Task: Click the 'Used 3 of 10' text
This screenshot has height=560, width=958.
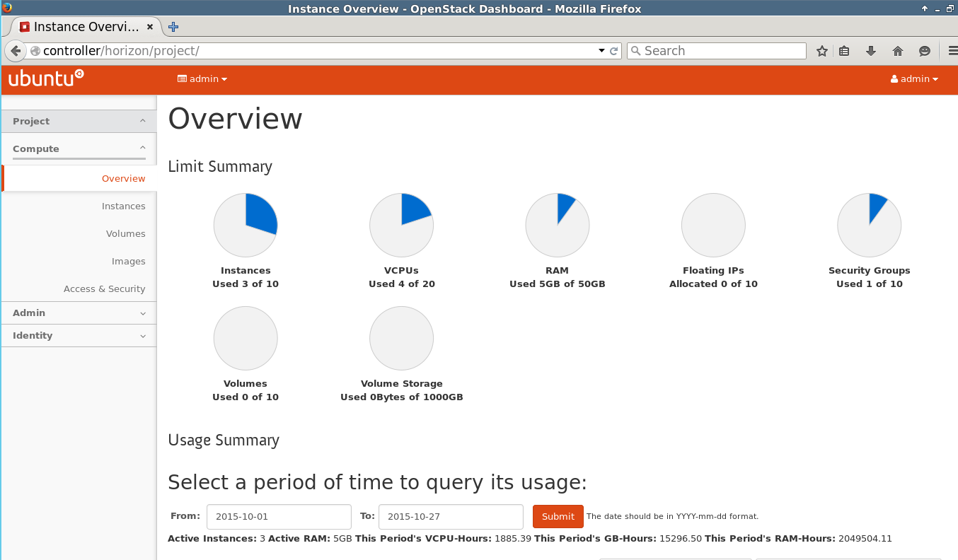Action: (x=246, y=284)
